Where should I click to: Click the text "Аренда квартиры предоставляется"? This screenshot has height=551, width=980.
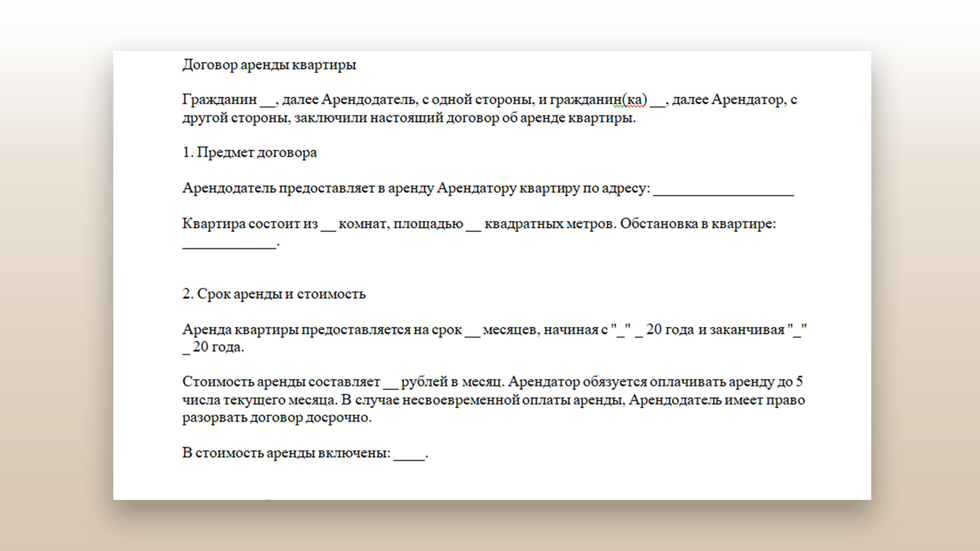pyautogui.click(x=297, y=330)
